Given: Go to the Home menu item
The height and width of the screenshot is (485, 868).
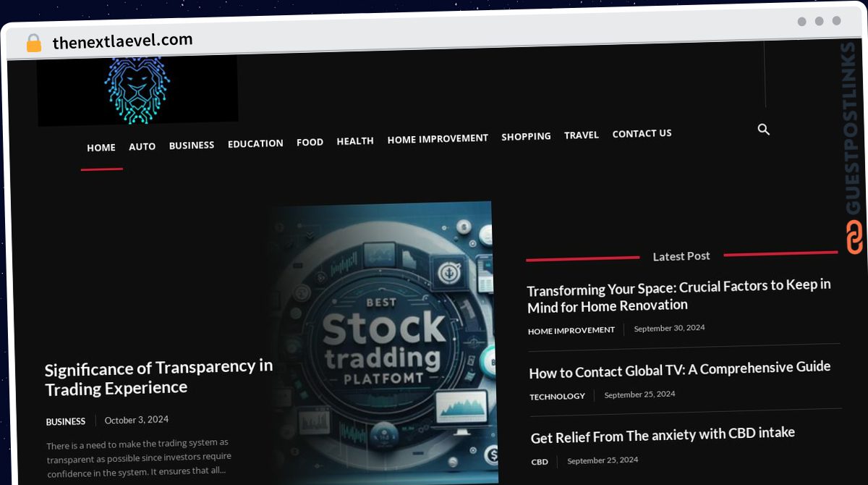Looking at the screenshot, I should click(101, 148).
